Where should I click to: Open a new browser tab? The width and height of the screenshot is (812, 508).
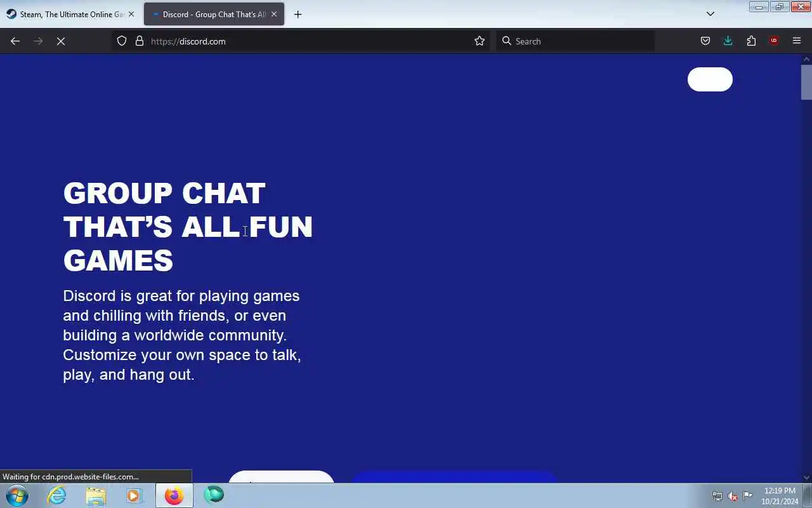(298, 14)
